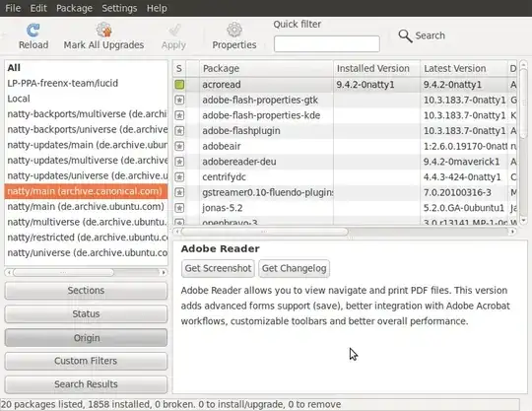Image resolution: width=532 pixels, height=411 pixels.
Task: Toggle status box for adobeair
Action: 179,146
